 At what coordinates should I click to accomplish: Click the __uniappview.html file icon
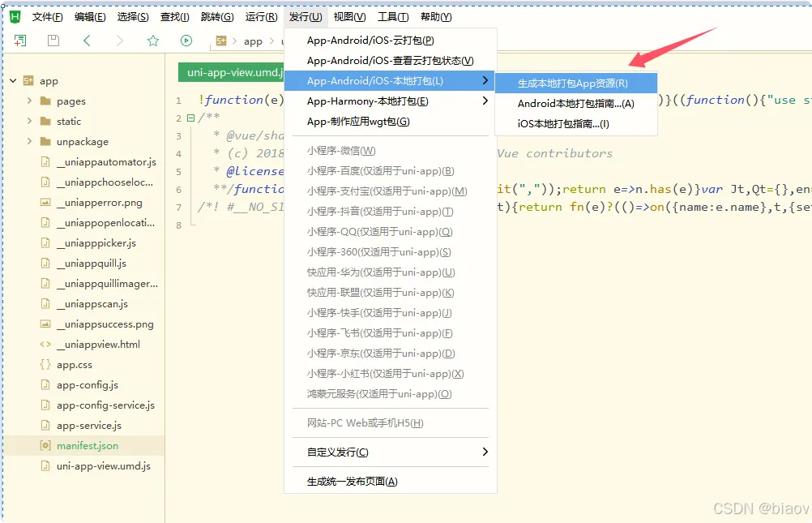coord(45,344)
